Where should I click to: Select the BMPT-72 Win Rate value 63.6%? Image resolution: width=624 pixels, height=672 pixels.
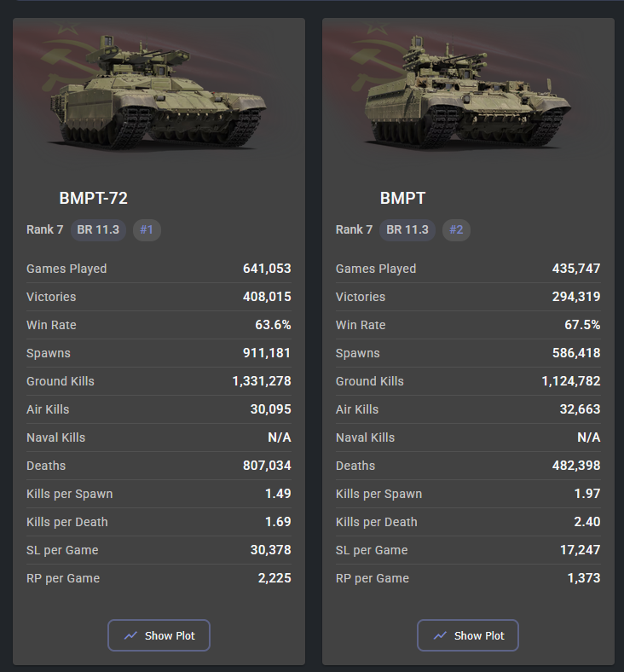point(273,325)
